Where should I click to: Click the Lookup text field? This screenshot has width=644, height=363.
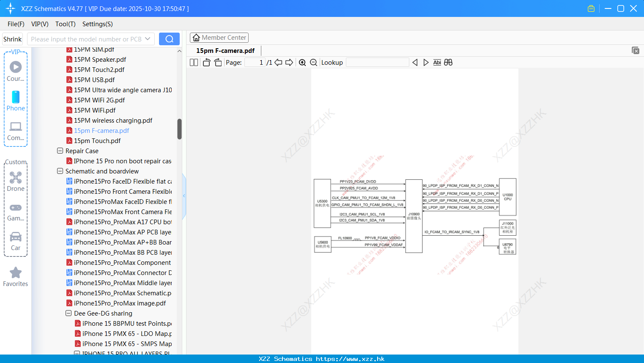click(x=378, y=62)
